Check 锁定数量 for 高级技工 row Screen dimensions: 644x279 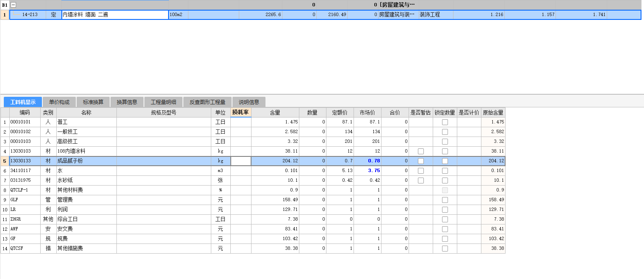pyautogui.click(x=445, y=142)
